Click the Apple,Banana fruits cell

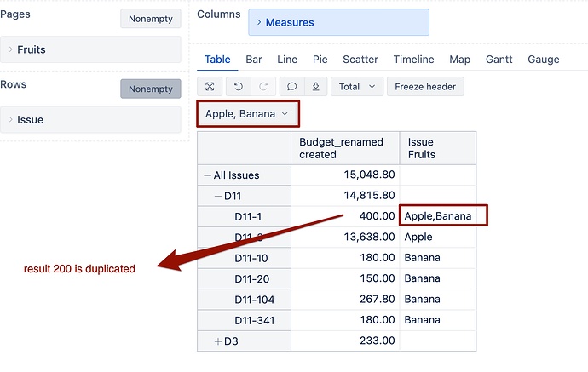click(x=438, y=215)
